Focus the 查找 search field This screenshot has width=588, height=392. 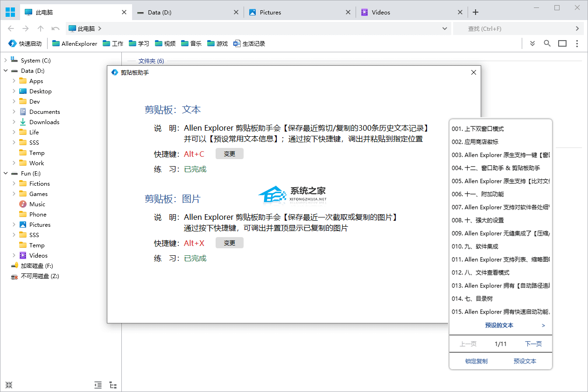513,28
